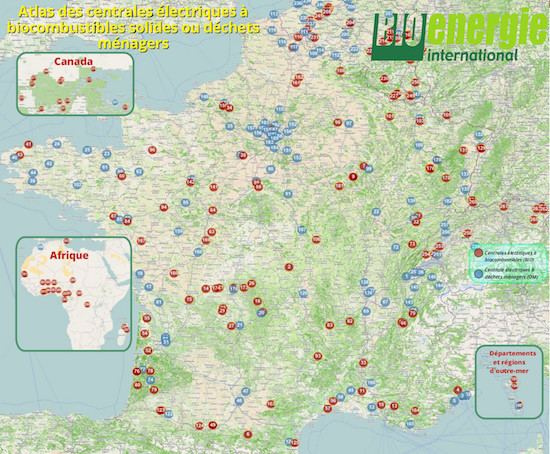Click the Bioenergie International logo
550x454 pixels.
460,35
